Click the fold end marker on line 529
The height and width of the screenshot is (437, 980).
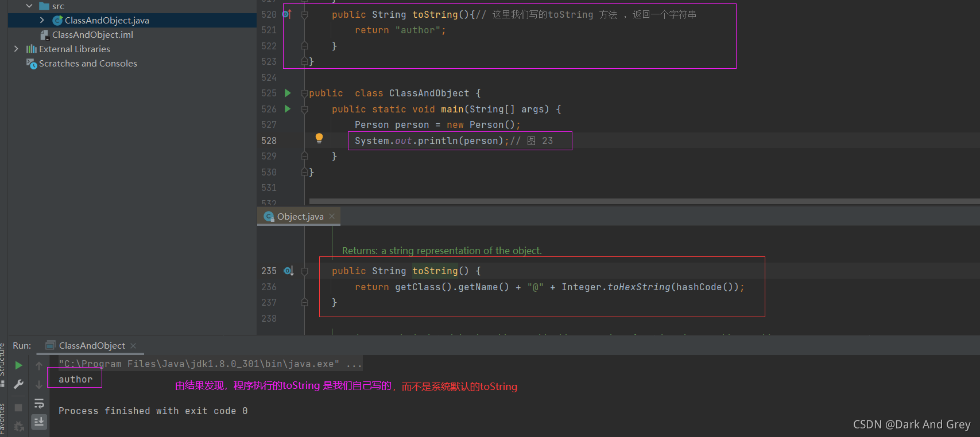pos(305,156)
